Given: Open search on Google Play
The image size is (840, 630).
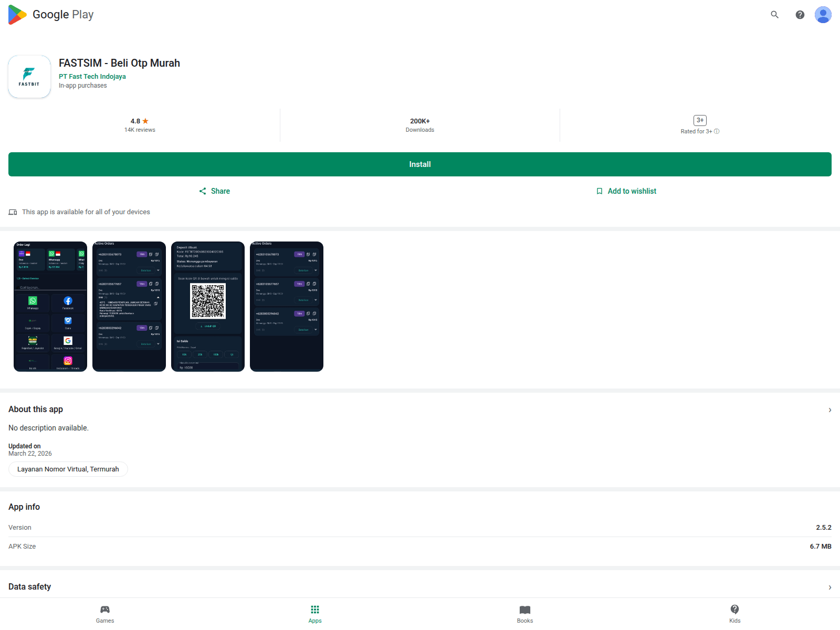Looking at the screenshot, I should (774, 15).
